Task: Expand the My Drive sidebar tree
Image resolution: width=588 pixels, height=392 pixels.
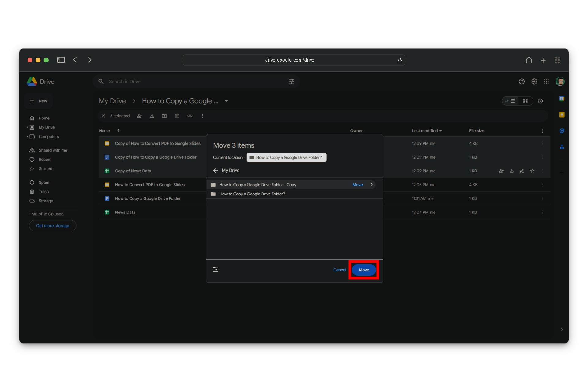Action: coord(27,127)
